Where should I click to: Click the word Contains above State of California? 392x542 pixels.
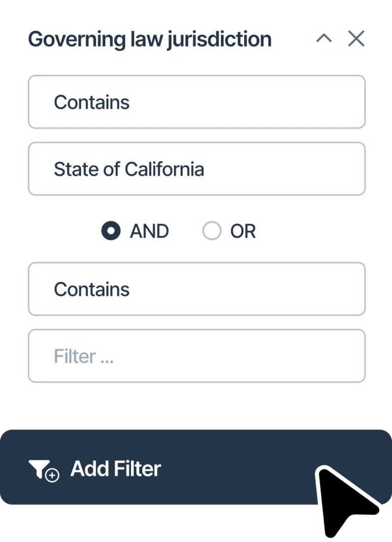tap(92, 102)
